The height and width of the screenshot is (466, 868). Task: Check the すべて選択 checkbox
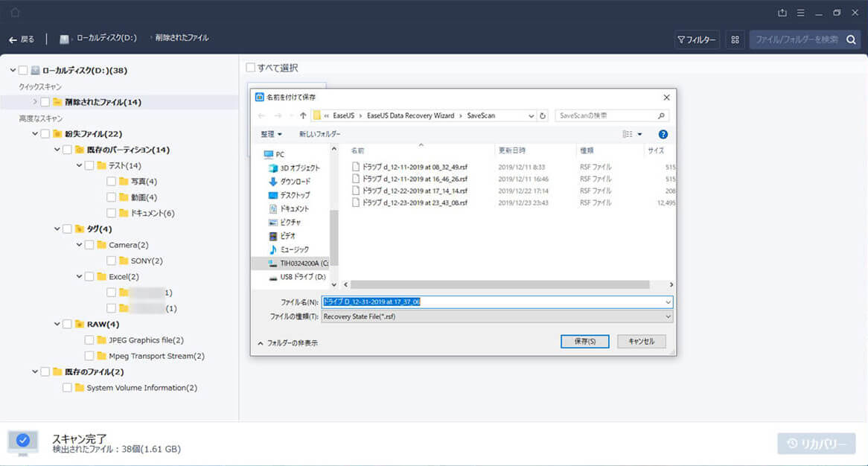click(251, 67)
